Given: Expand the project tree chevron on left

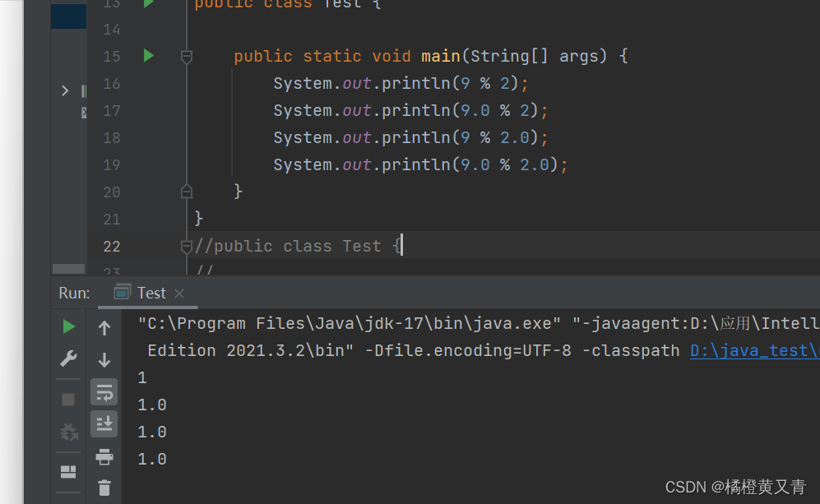Looking at the screenshot, I should point(65,90).
